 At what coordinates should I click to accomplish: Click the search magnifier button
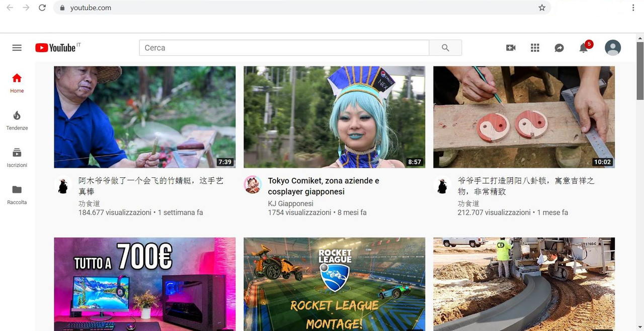[445, 48]
